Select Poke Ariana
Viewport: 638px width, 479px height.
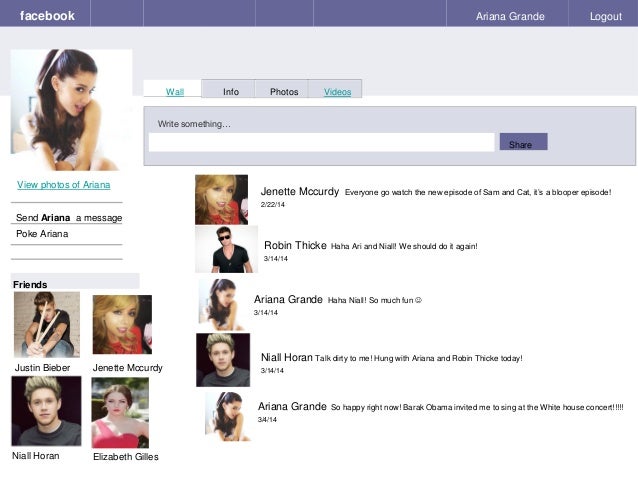42,234
